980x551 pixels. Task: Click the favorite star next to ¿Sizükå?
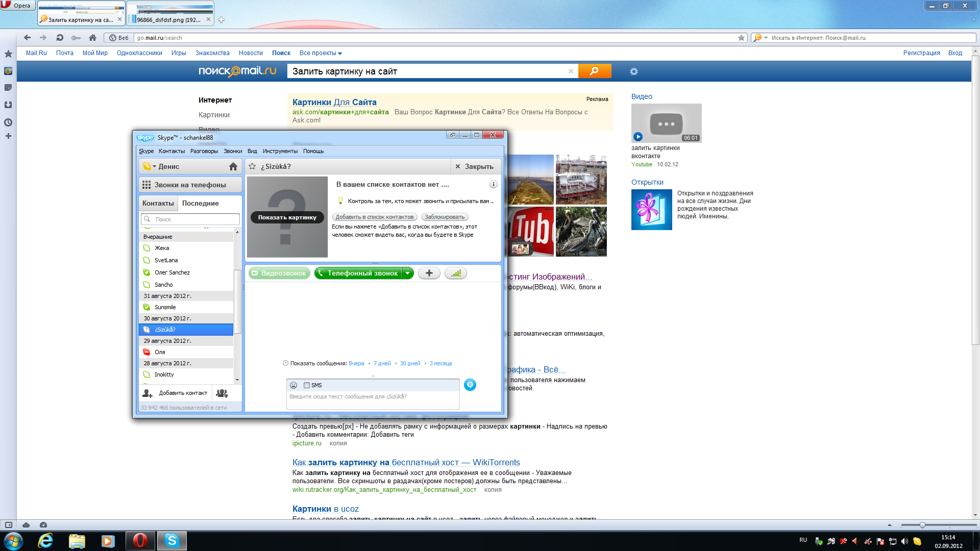click(x=252, y=166)
